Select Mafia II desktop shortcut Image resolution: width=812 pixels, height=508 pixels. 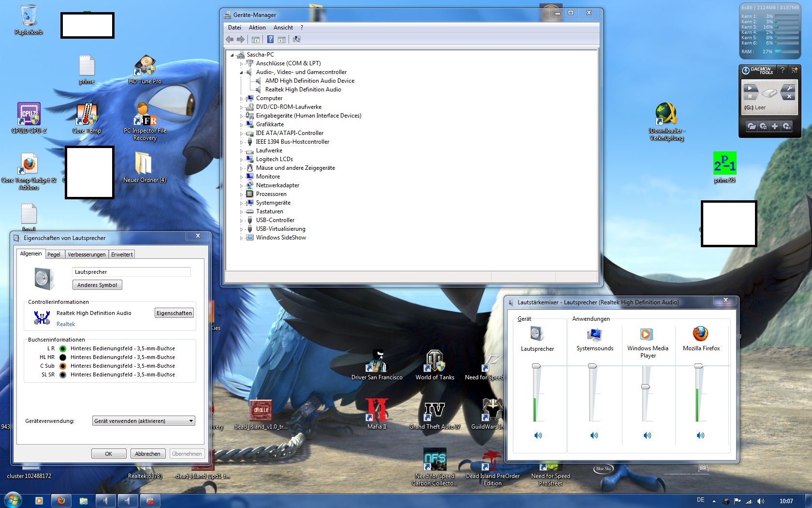(x=377, y=414)
